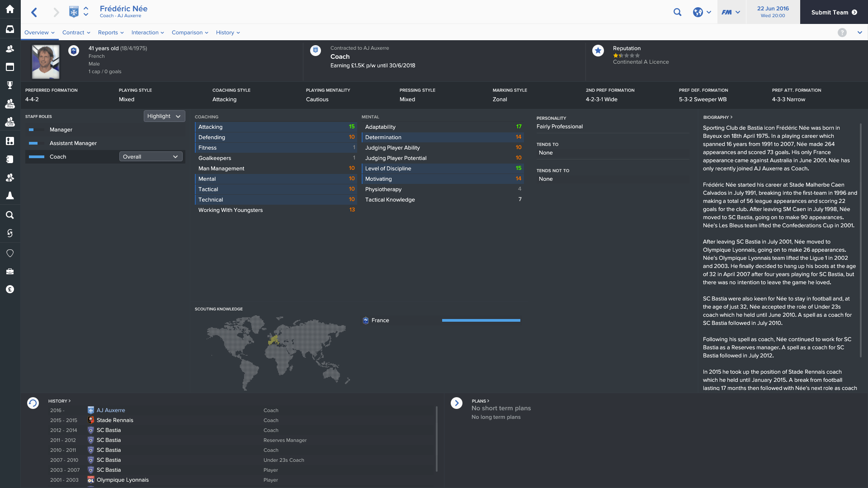Open the trophy competitions sidebar icon

tap(10, 85)
